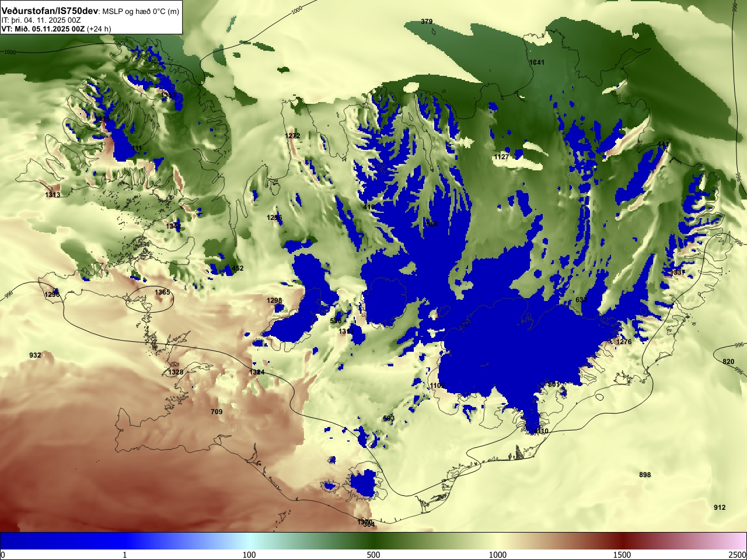The width and height of the screenshot is (747, 560).
Task: Select the height value 1256
Action: coord(274,218)
